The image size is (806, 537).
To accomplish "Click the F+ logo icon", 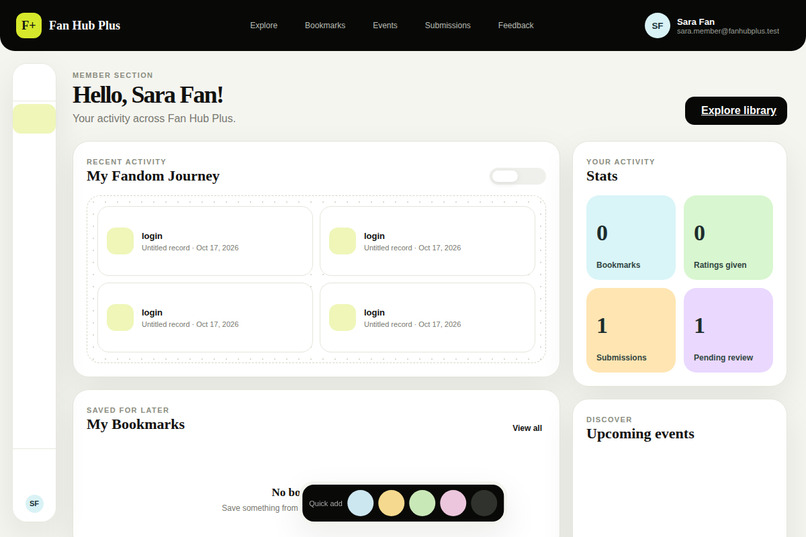I will click(29, 25).
